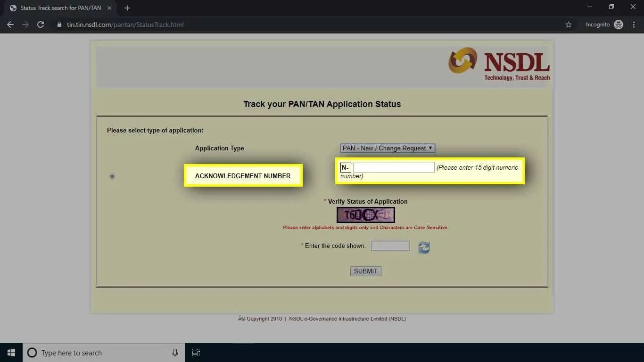The image size is (644, 362).
Task: Bookmark the page via the star icon
Action: coord(569,25)
